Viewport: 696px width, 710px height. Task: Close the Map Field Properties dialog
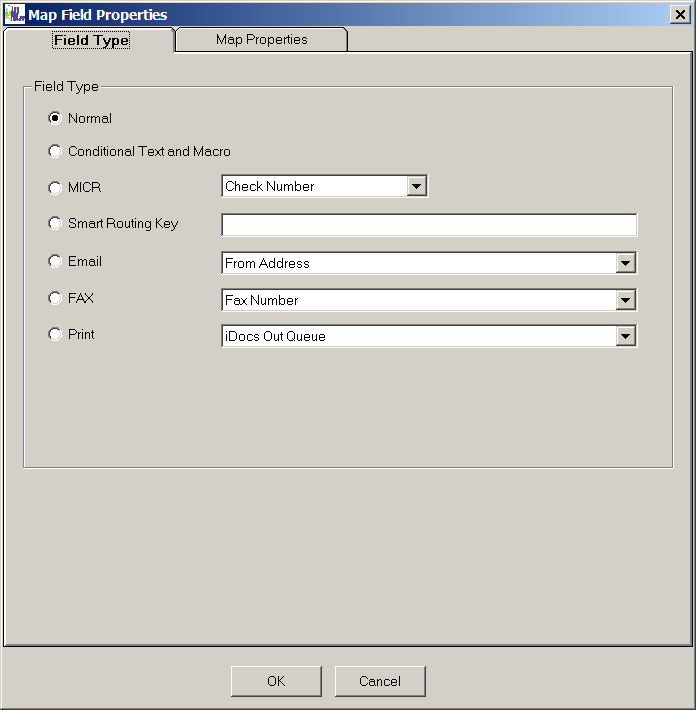(677, 15)
